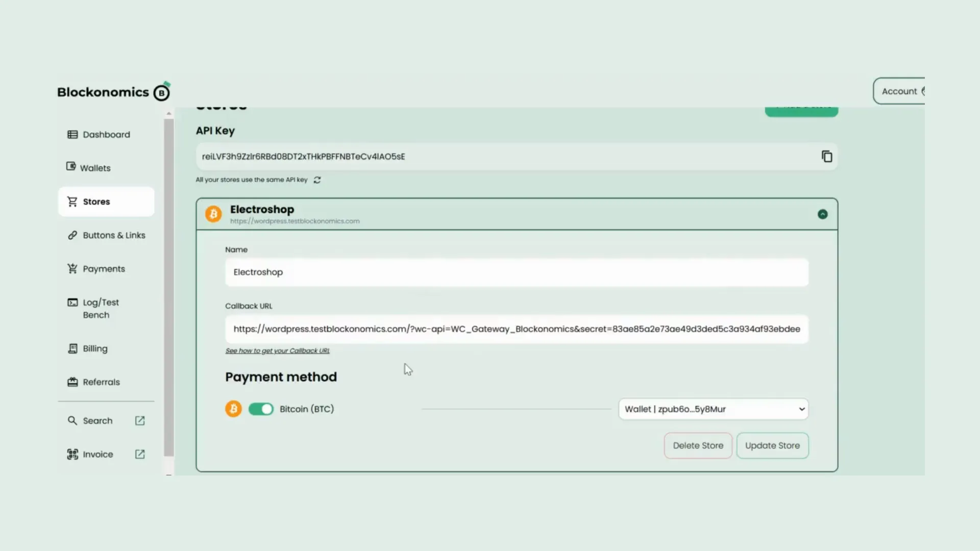Click the Update Store button
980x551 pixels.
point(772,445)
